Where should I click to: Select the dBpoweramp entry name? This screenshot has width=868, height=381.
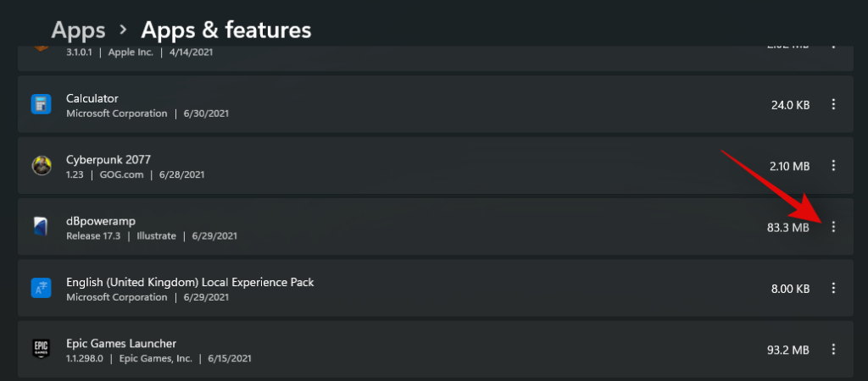[101, 221]
